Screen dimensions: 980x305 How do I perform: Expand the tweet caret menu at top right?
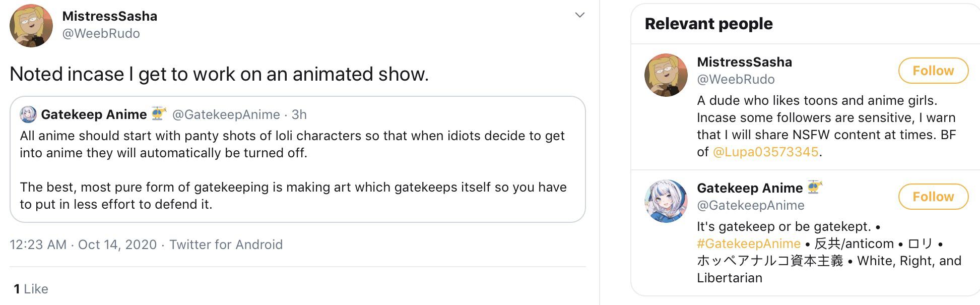pyautogui.click(x=578, y=15)
